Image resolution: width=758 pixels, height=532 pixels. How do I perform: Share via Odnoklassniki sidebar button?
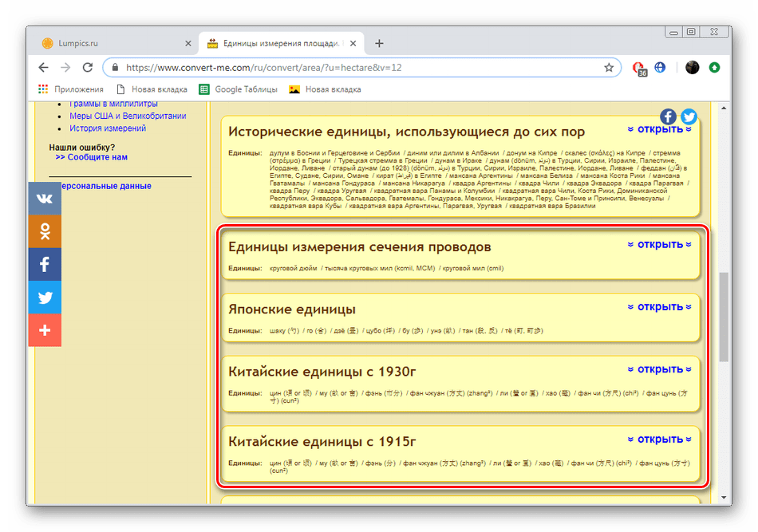pyautogui.click(x=45, y=231)
